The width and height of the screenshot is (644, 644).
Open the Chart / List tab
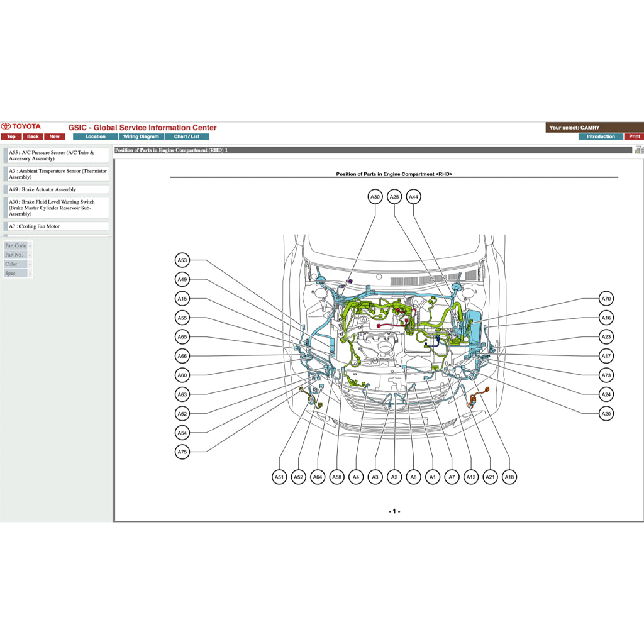(187, 136)
